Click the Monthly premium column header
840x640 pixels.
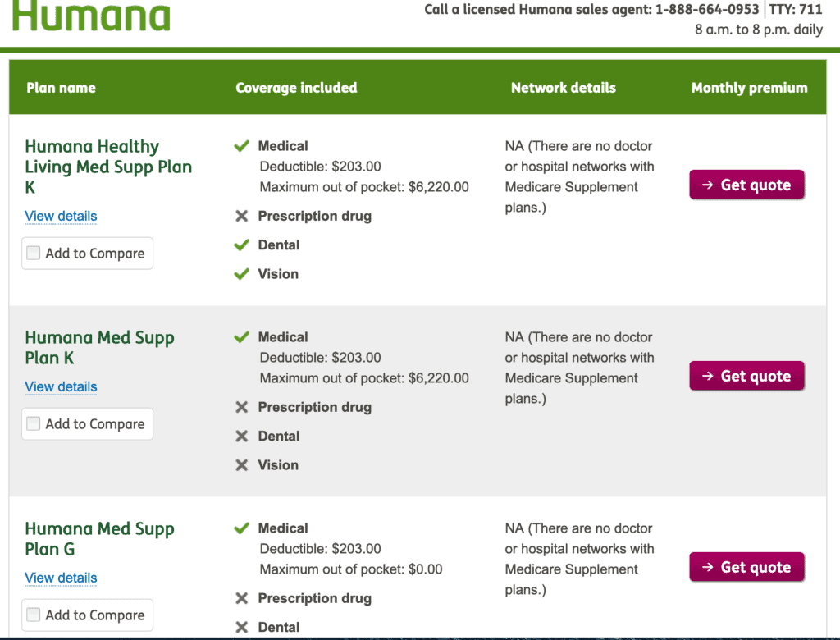coord(749,88)
